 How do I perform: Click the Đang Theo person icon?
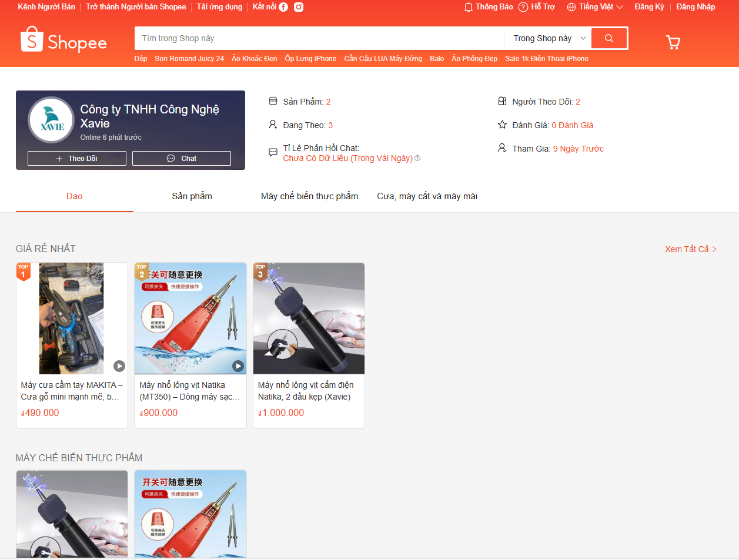(x=273, y=125)
